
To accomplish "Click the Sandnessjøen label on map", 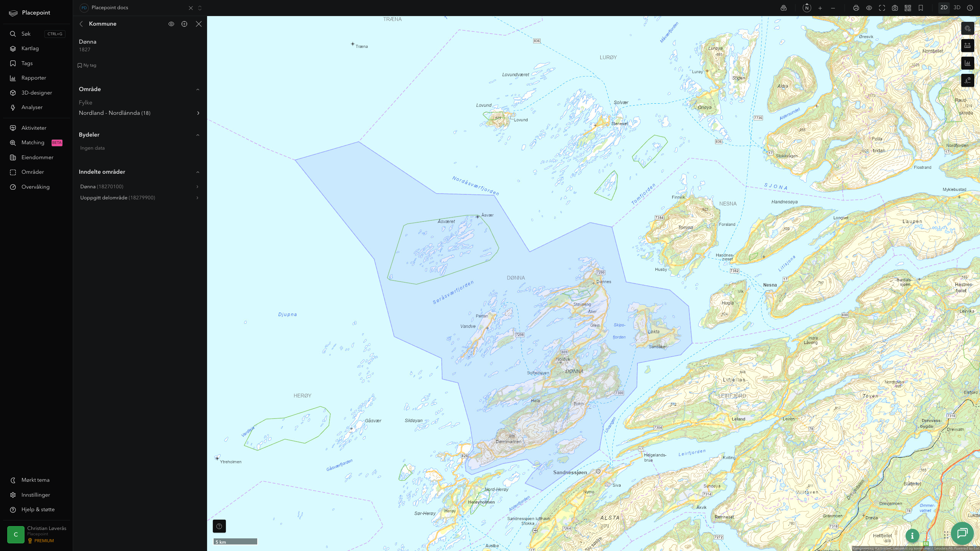I will (570, 473).
